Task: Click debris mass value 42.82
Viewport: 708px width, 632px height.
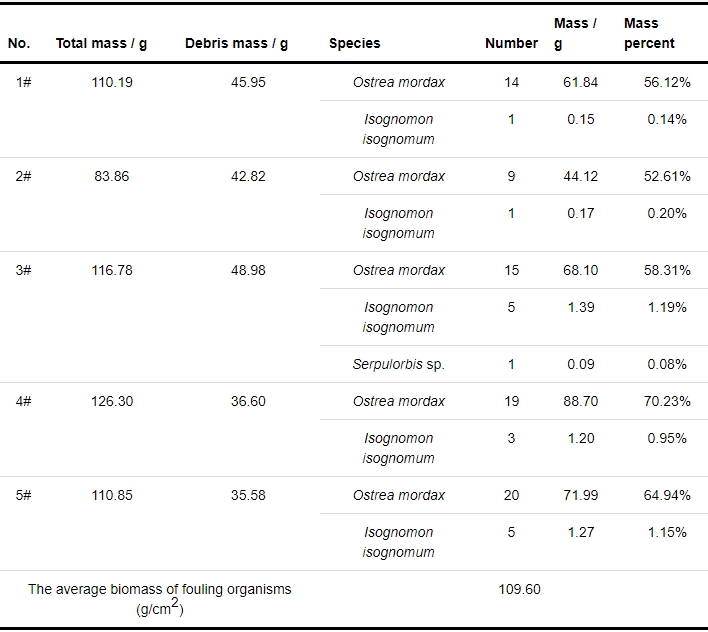Action: coord(248,176)
